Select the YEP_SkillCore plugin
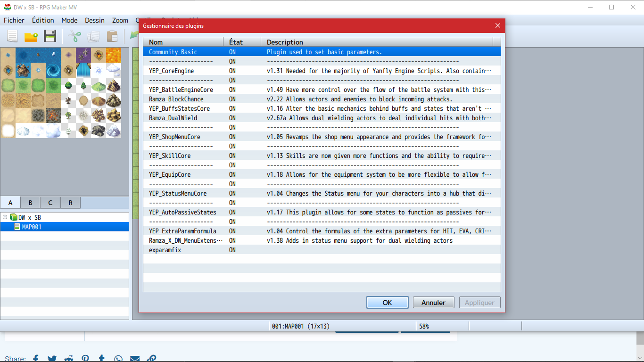This screenshot has height=362, width=644. click(322, 156)
